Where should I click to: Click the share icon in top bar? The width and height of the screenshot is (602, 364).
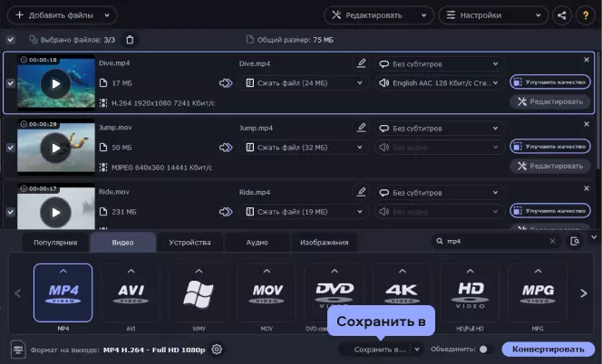(562, 15)
